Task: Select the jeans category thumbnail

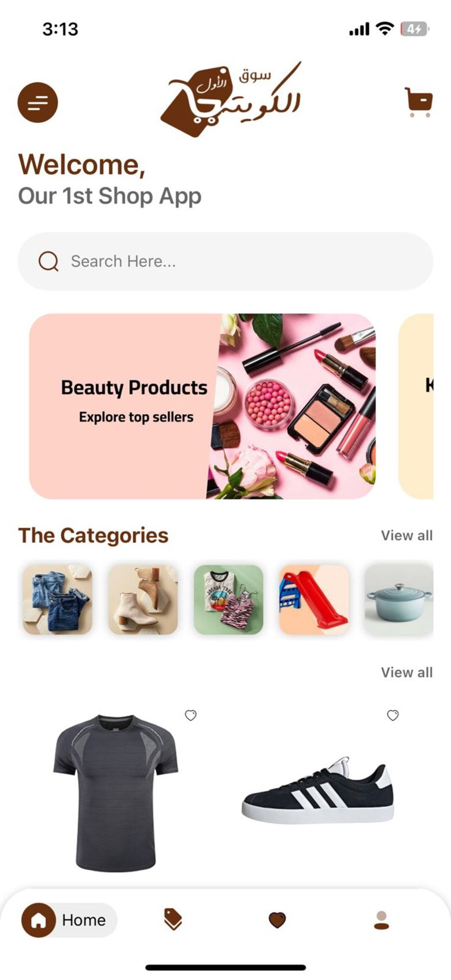Action: [58, 600]
